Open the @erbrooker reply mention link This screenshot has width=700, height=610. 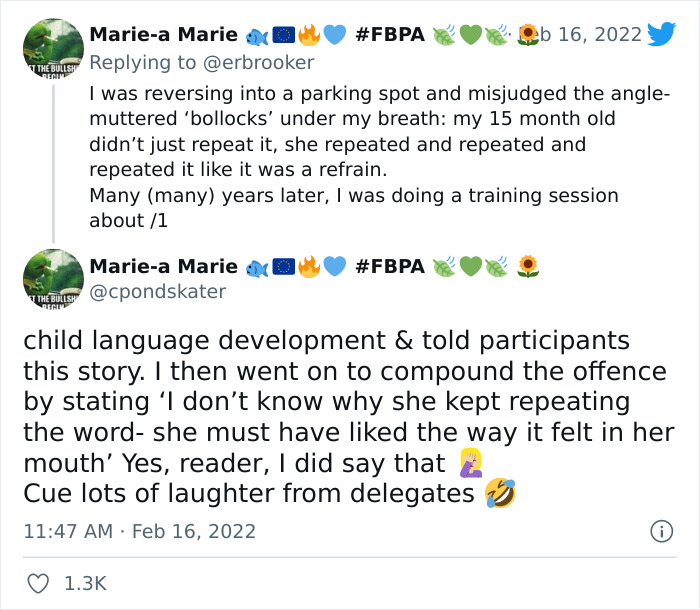(258, 63)
